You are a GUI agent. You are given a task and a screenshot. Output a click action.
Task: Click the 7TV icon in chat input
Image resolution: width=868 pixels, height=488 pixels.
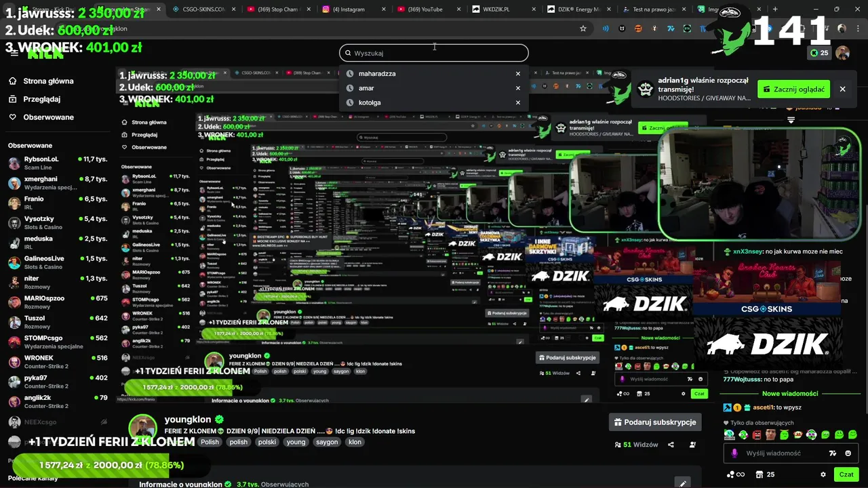[x=833, y=453]
